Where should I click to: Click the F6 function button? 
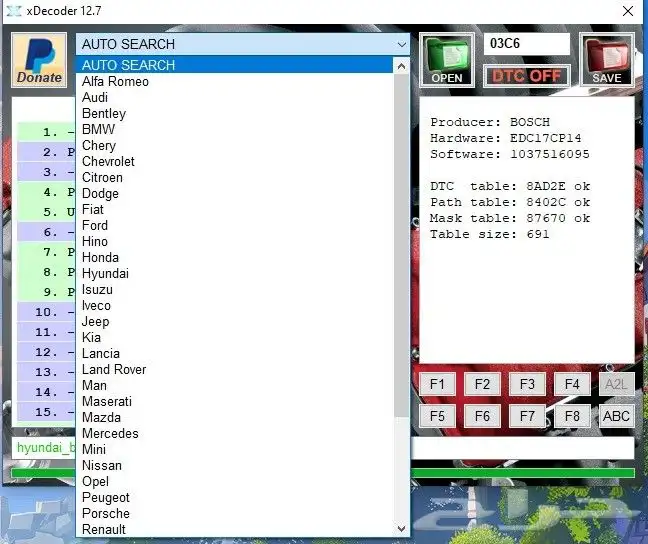[x=482, y=416]
